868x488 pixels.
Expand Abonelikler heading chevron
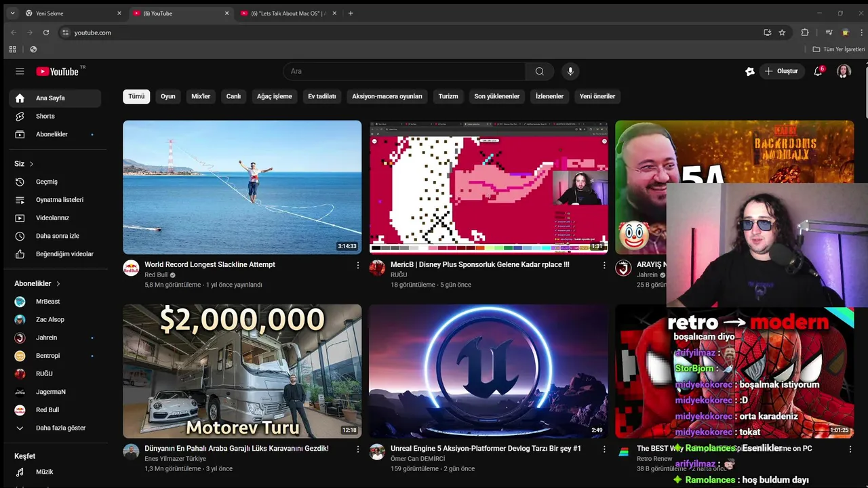point(58,283)
